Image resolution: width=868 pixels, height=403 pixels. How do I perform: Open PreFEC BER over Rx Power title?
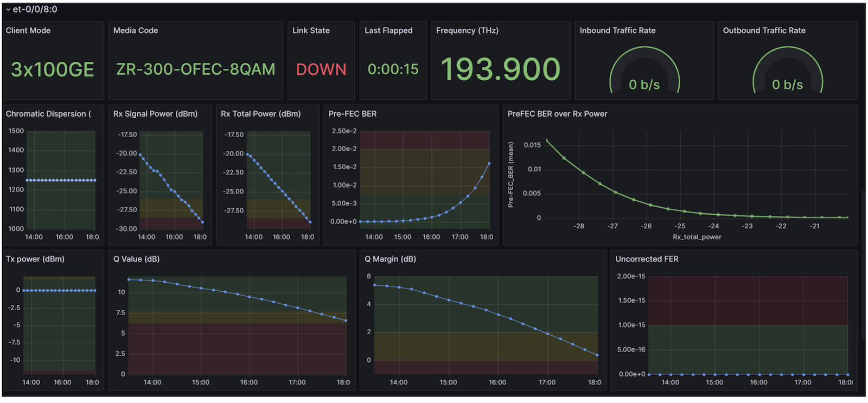click(x=557, y=114)
